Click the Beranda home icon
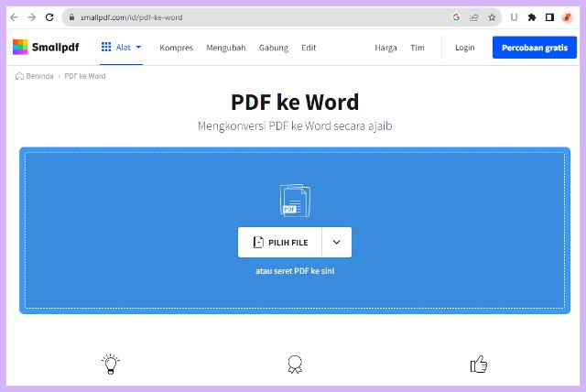The height and width of the screenshot is (392, 586). (19, 76)
